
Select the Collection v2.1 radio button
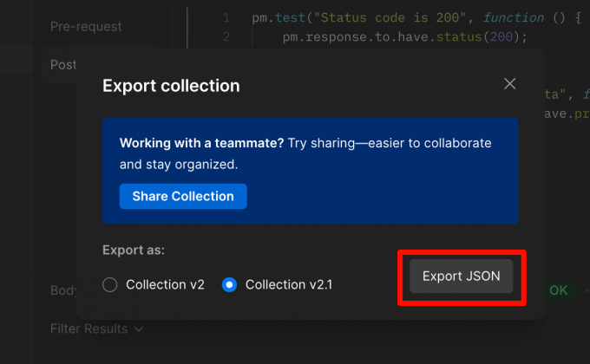tap(229, 284)
